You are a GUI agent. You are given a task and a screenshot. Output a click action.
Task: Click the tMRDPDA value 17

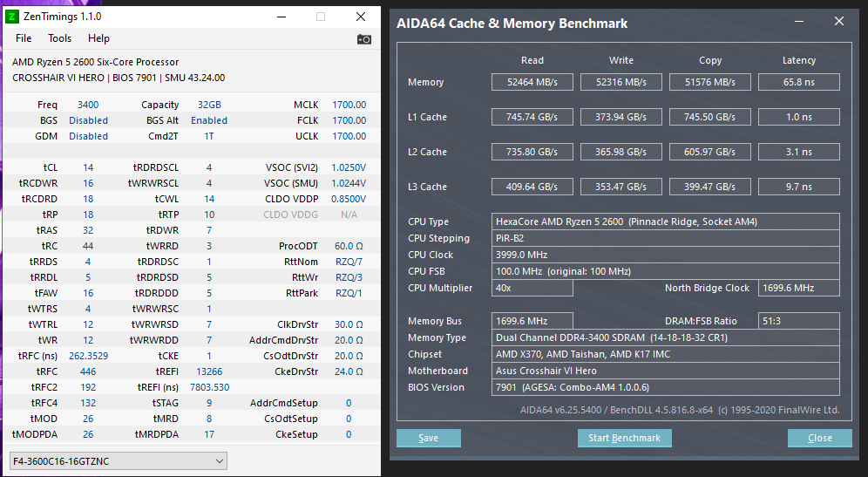pos(209,434)
